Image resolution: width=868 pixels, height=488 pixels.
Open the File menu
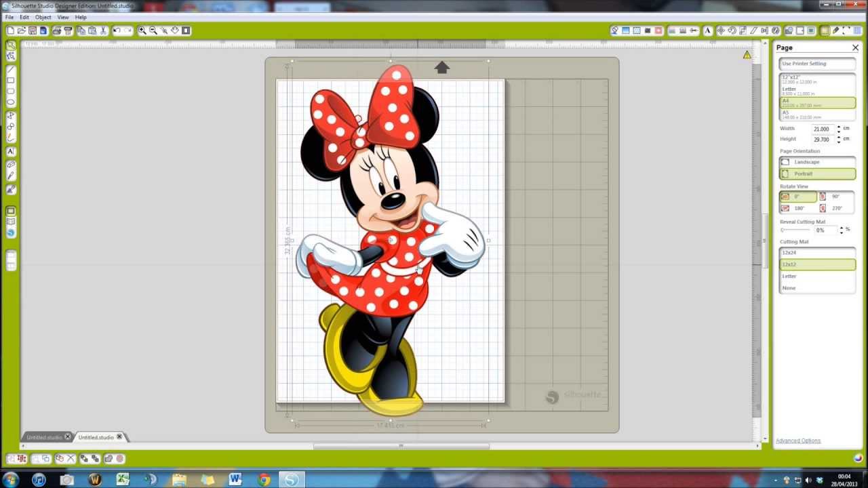[x=9, y=17]
